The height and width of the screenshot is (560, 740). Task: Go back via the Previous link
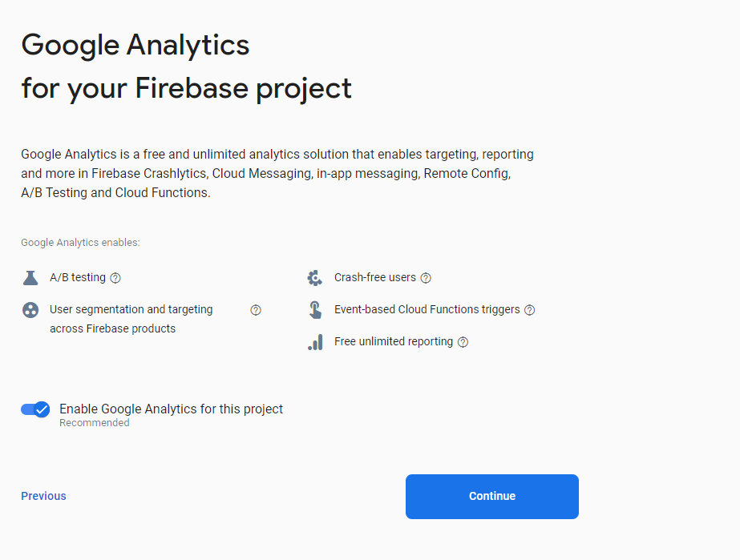click(x=43, y=496)
